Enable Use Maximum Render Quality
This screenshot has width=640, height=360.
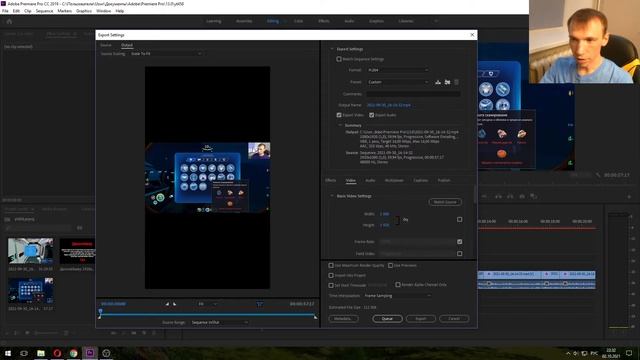point(331,265)
